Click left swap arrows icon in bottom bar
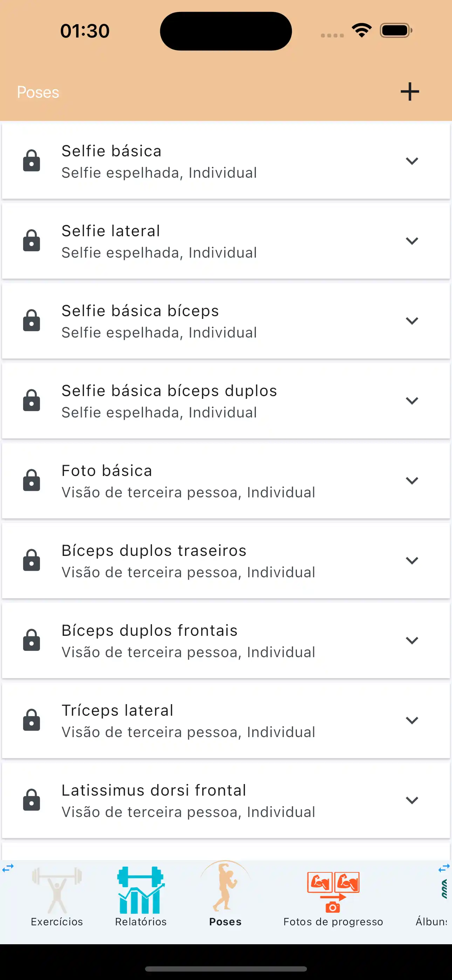Screen dimensions: 452x980 (8, 868)
